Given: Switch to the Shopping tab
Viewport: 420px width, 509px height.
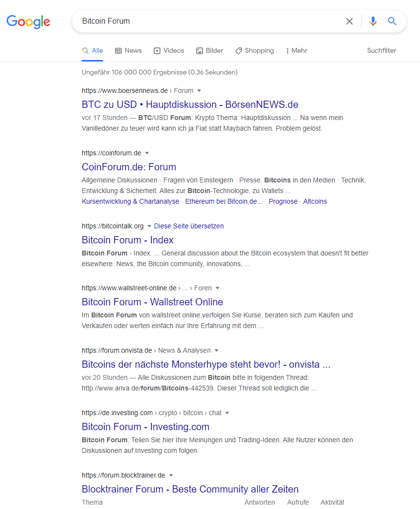Looking at the screenshot, I should pyautogui.click(x=255, y=51).
